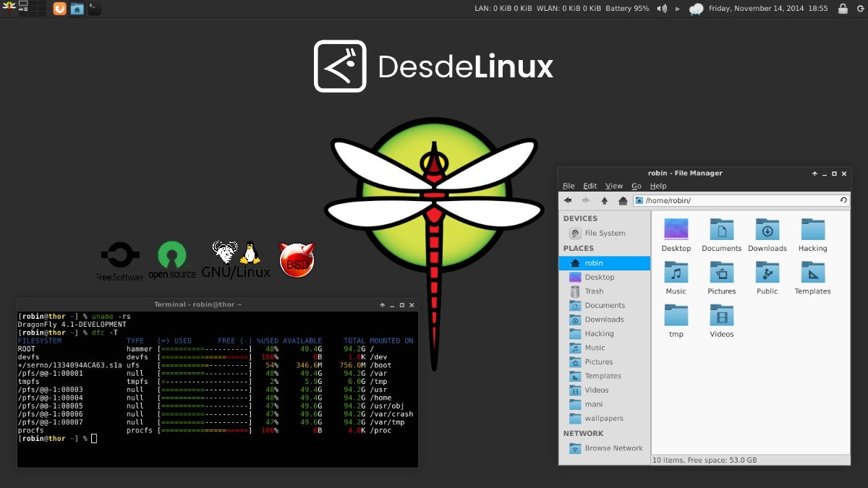The height and width of the screenshot is (488, 868).
Task: Click the clock showing Friday, November 14, 2014
Action: coord(768,9)
